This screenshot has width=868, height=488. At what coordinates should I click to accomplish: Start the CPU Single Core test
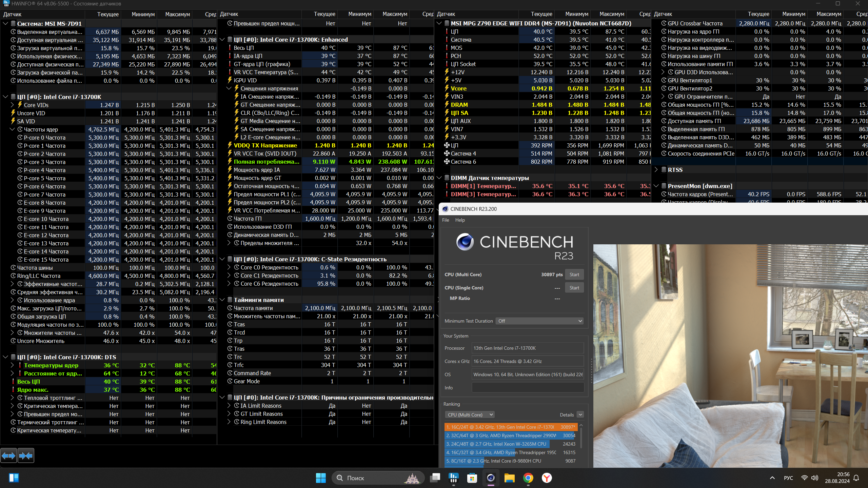[574, 288]
